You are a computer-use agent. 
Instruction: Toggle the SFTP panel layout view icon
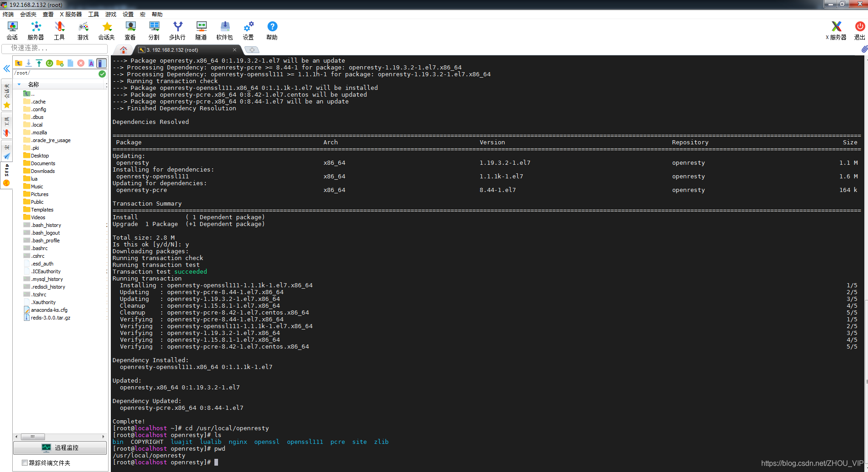(x=102, y=63)
